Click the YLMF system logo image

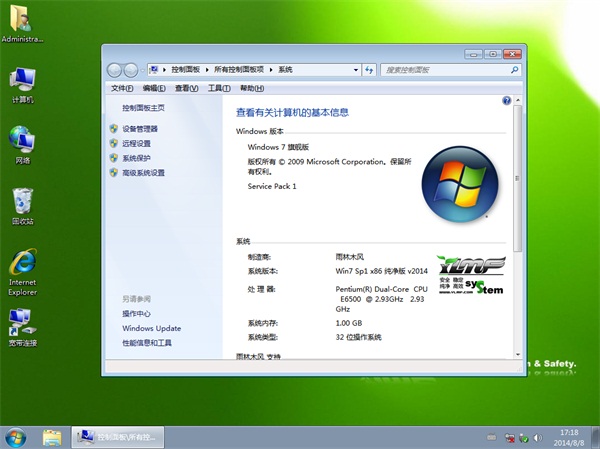tap(471, 275)
